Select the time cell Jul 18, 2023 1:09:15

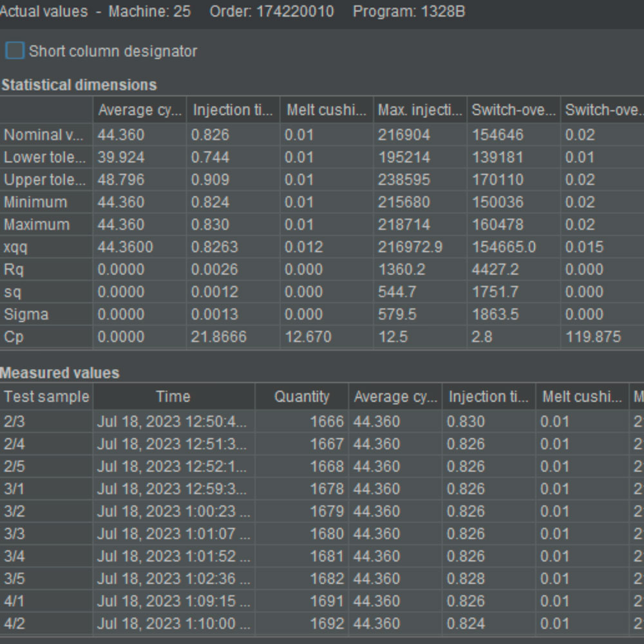tap(173, 601)
